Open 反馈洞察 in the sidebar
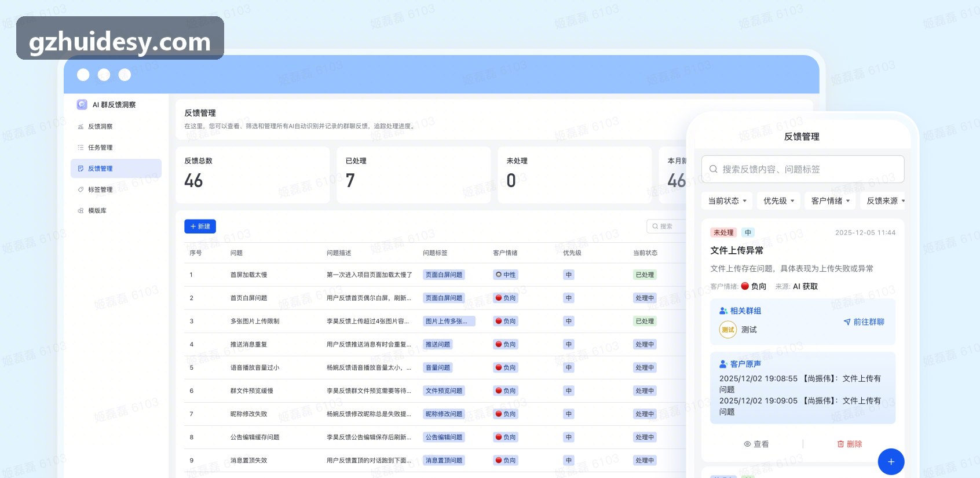The image size is (980, 478). point(100,126)
